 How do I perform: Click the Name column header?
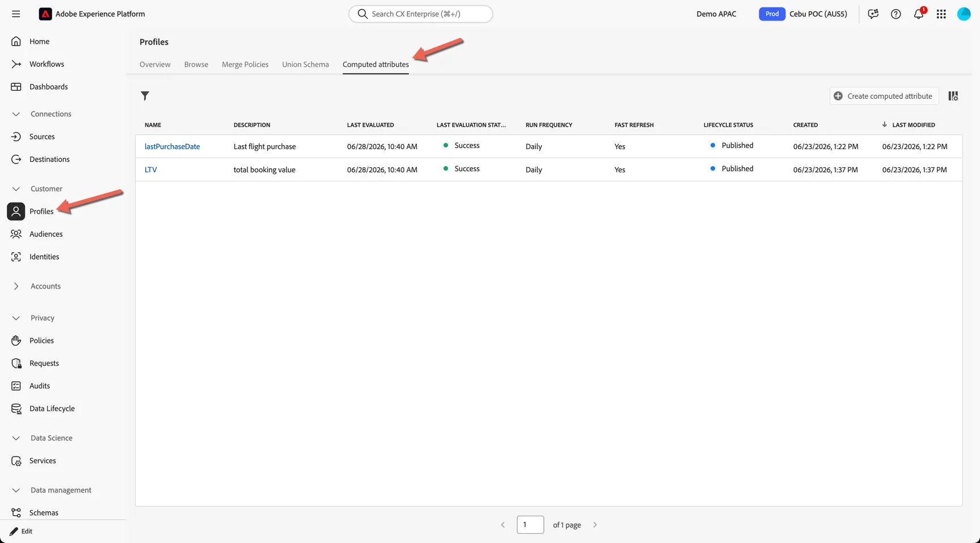coord(153,125)
